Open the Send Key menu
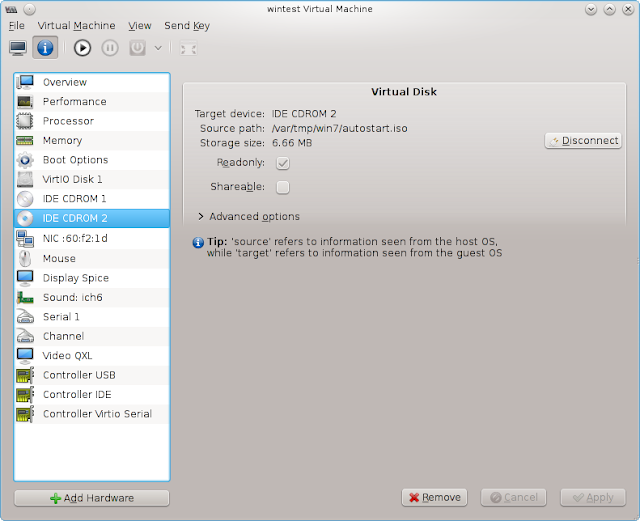 tap(187, 26)
